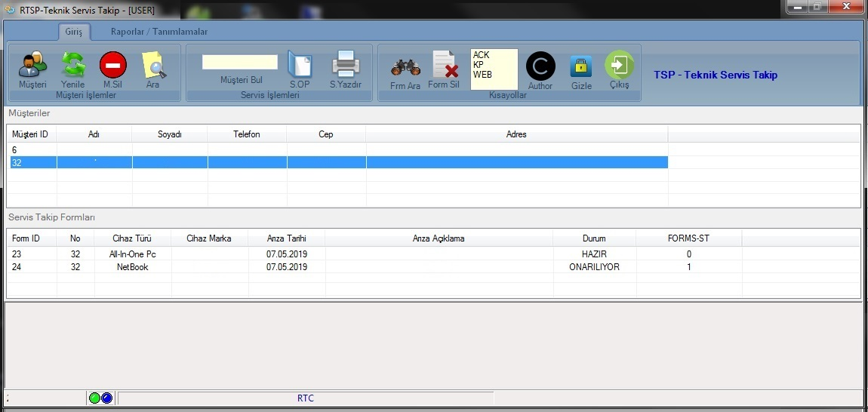This screenshot has width=868, height=412.
Task: Click the S.OP service form icon
Action: click(x=300, y=63)
